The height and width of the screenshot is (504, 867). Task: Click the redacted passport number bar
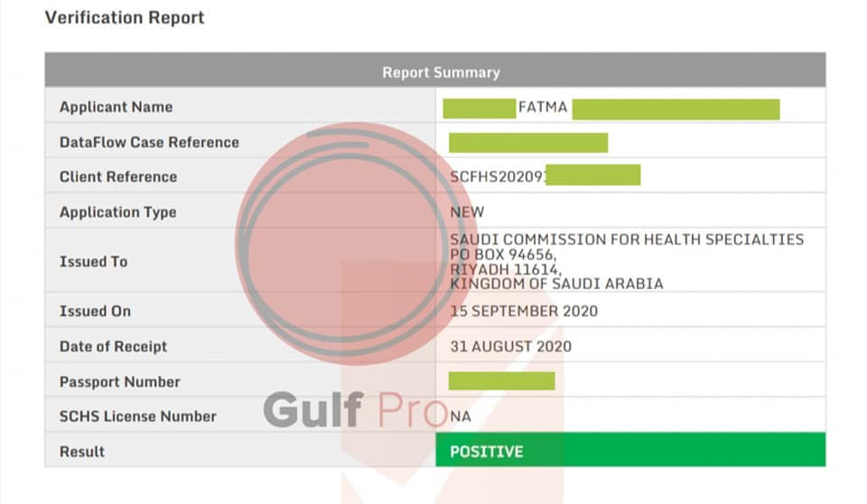point(501,381)
